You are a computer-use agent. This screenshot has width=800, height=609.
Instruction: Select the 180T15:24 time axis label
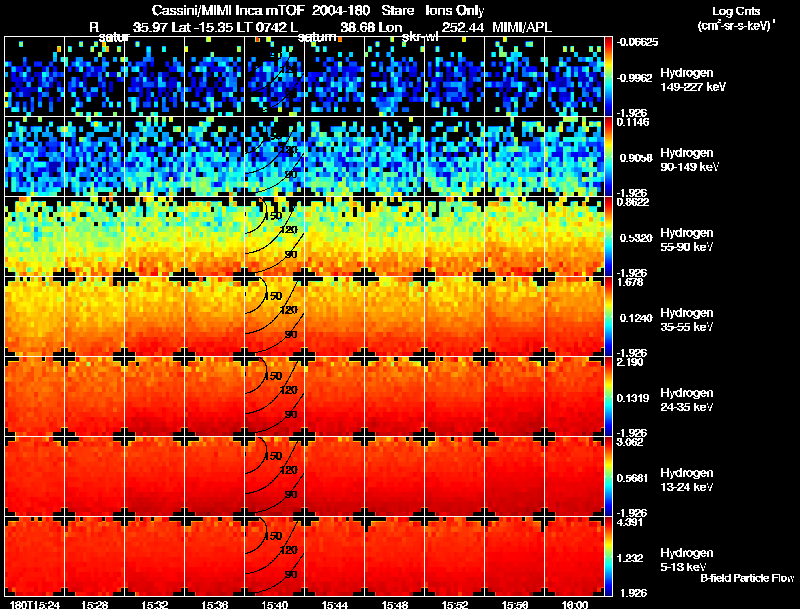pos(35,605)
